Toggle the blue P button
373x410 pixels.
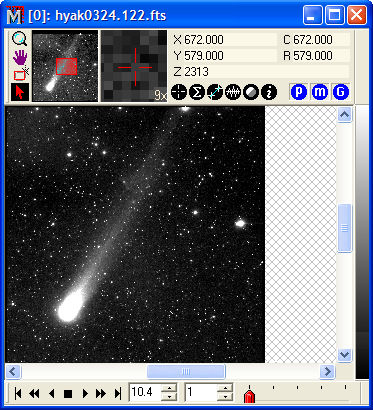click(x=299, y=92)
